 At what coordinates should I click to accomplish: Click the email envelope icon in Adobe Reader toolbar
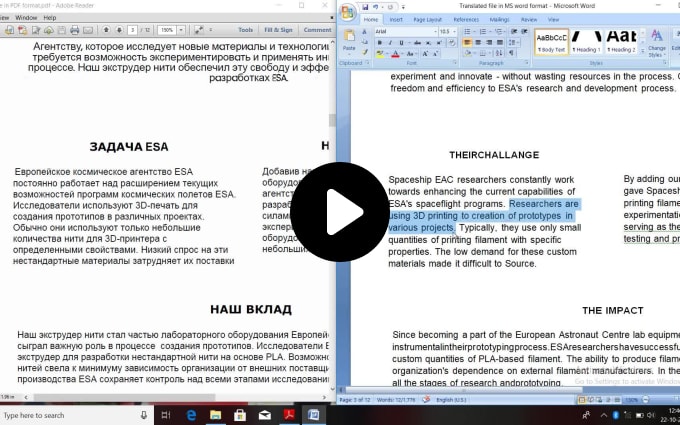point(88,30)
